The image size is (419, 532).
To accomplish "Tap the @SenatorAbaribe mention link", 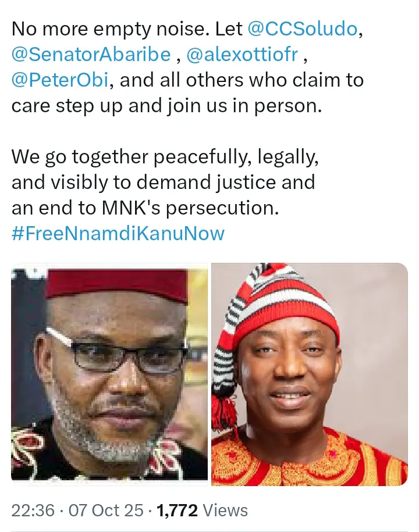I will pos(91,54).
